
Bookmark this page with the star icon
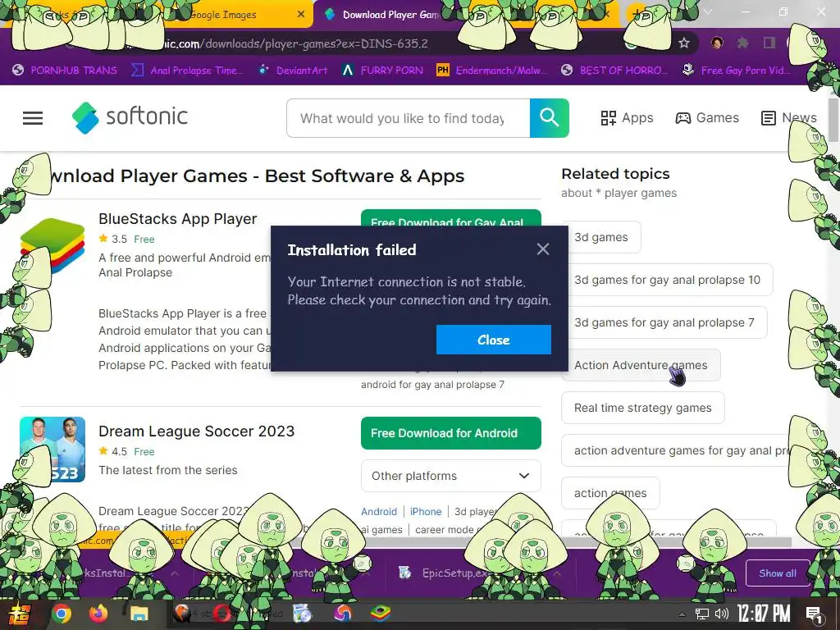[683, 43]
